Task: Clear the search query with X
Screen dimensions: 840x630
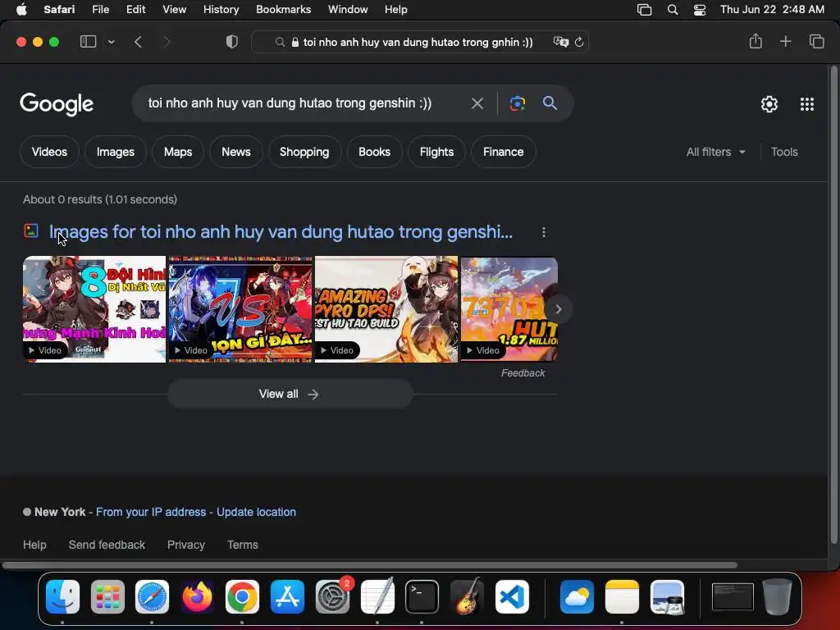Action: [477, 103]
